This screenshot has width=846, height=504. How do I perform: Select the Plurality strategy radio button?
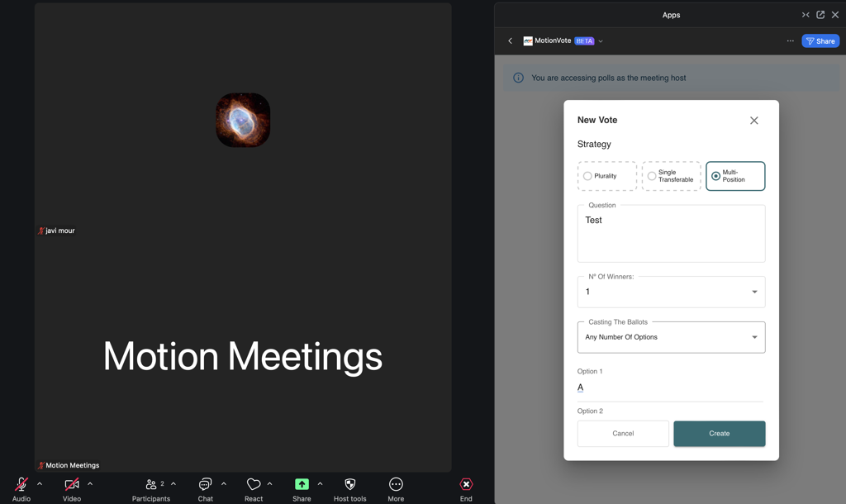click(587, 176)
